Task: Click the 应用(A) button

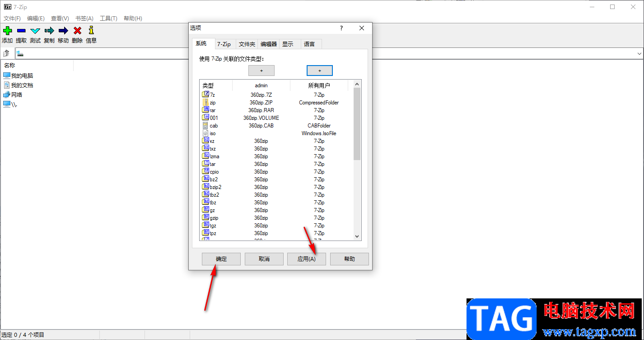Action: coord(307,259)
